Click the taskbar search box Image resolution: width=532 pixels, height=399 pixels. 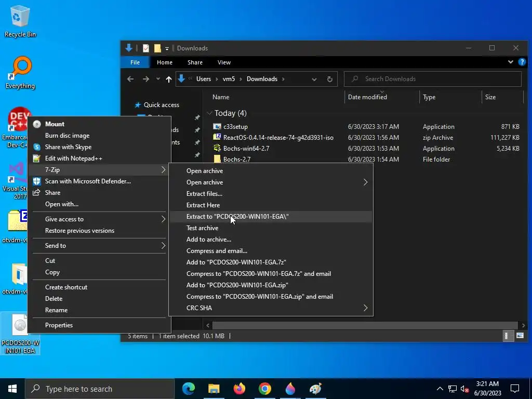coord(100,389)
